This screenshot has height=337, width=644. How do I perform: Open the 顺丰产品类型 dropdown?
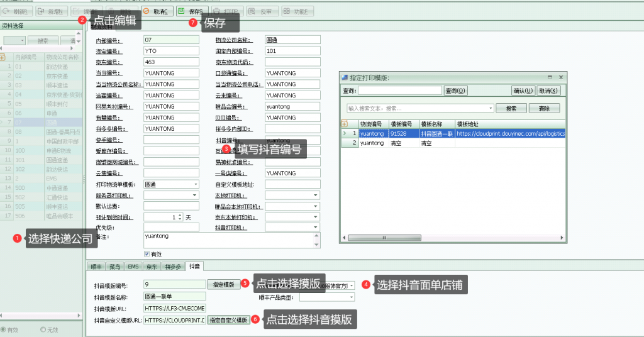pyautogui.click(x=352, y=297)
